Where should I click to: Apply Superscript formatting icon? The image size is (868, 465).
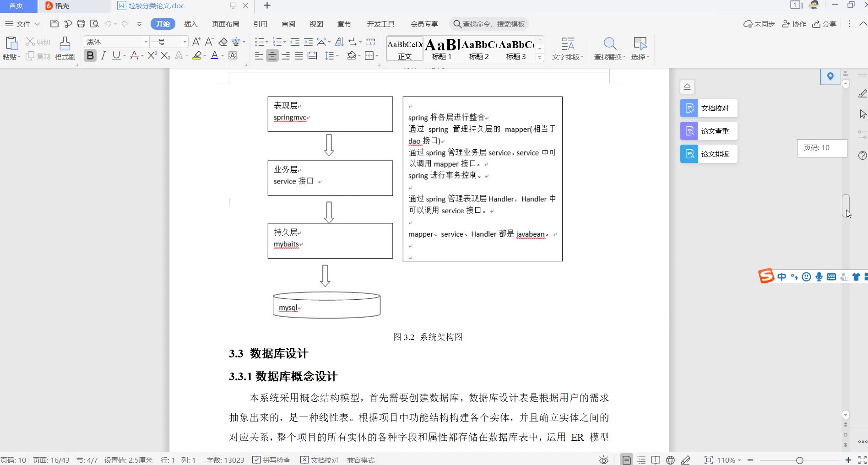coord(152,55)
